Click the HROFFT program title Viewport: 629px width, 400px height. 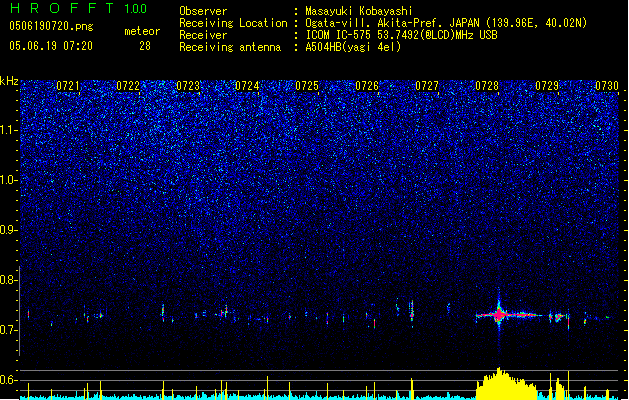tap(62, 8)
